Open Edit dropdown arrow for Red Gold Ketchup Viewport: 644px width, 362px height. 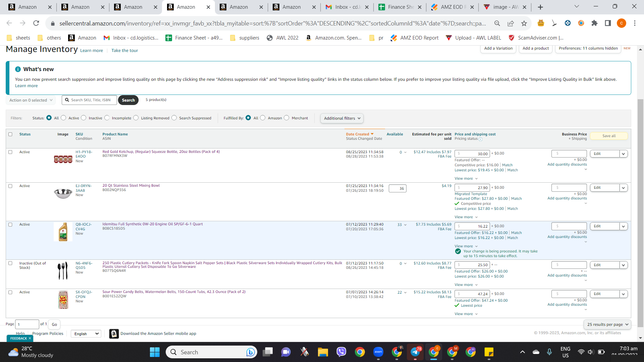point(623,154)
